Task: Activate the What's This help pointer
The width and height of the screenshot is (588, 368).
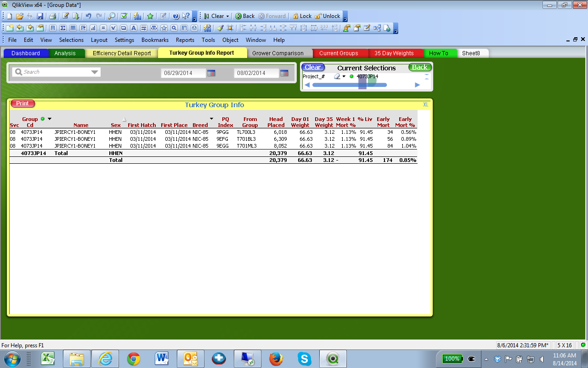Action: click(x=186, y=16)
